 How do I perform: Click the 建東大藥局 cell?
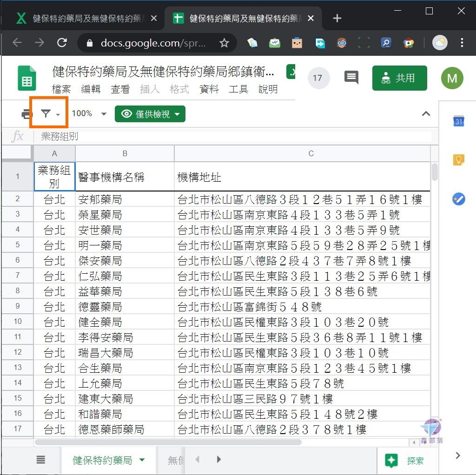[x=125, y=398]
